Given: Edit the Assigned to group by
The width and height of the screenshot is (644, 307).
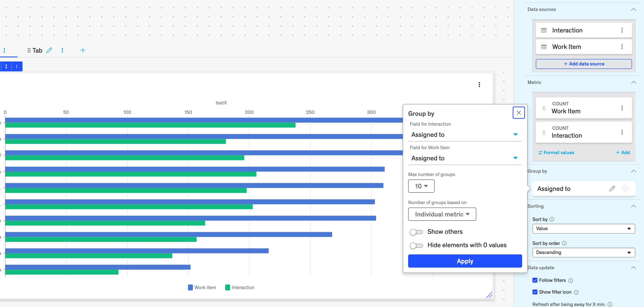Looking at the screenshot, I should [x=612, y=189].
